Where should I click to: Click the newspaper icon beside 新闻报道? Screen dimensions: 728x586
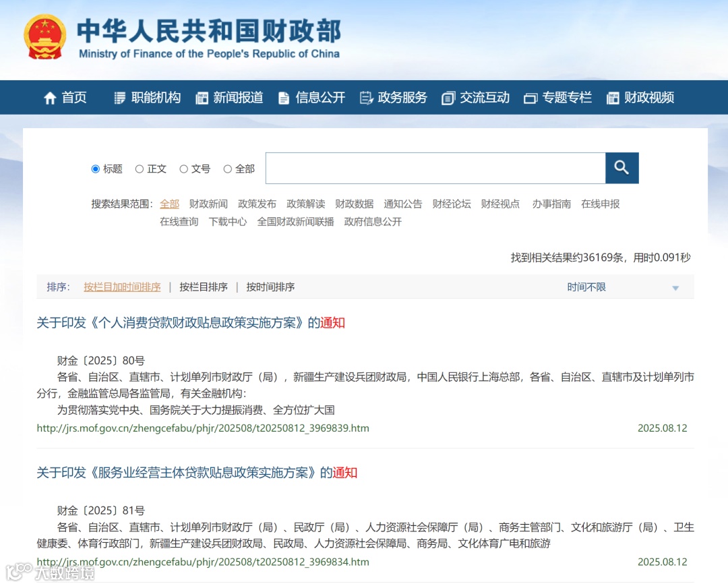202,98
